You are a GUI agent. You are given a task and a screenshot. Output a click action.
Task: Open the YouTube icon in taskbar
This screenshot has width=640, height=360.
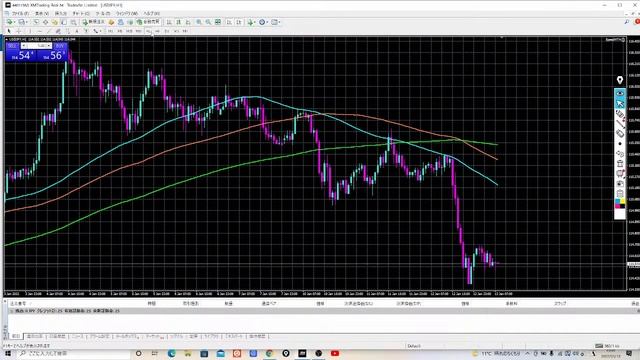point(335,353)
